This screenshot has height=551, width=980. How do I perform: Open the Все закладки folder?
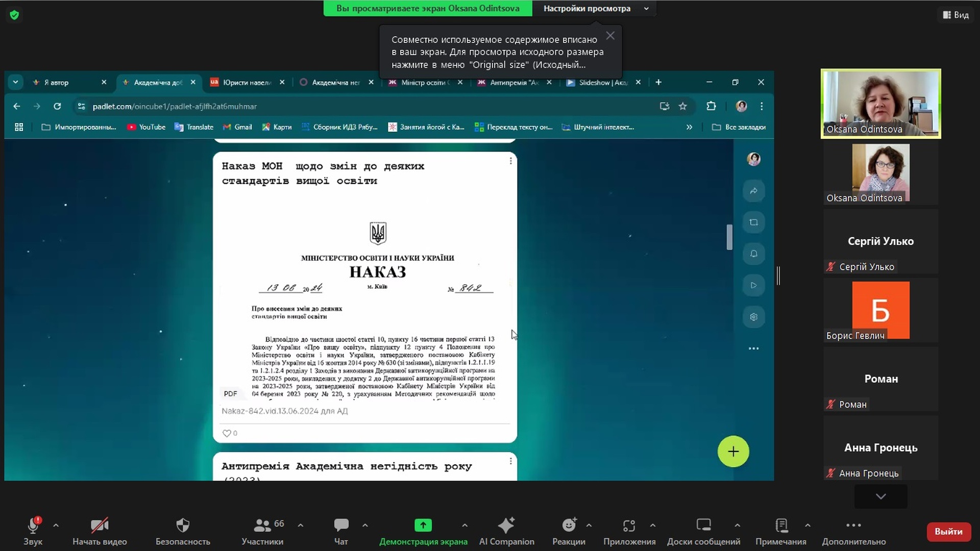click(x=739, y=127)
